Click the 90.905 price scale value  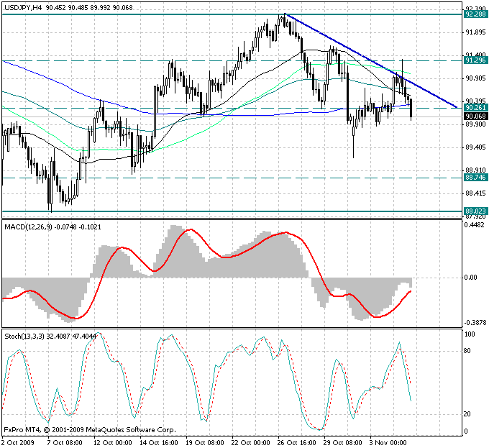point(475,78)
